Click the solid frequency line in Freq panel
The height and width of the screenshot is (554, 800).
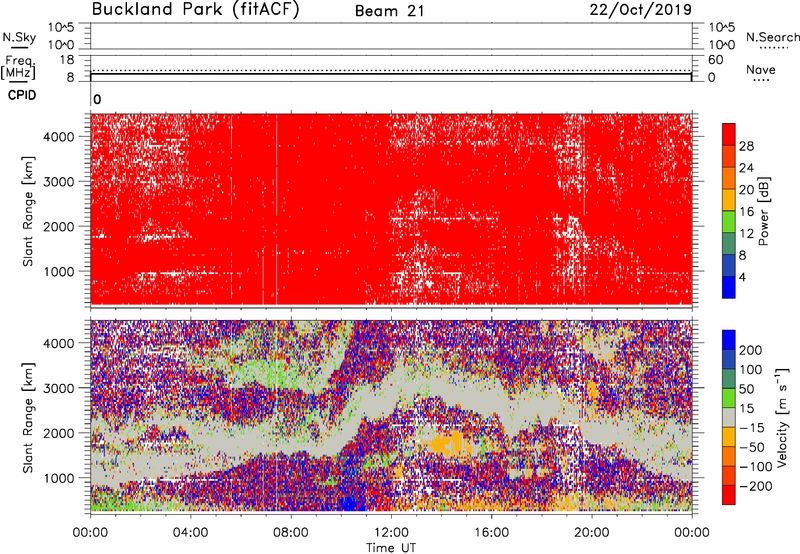[391, 74]
